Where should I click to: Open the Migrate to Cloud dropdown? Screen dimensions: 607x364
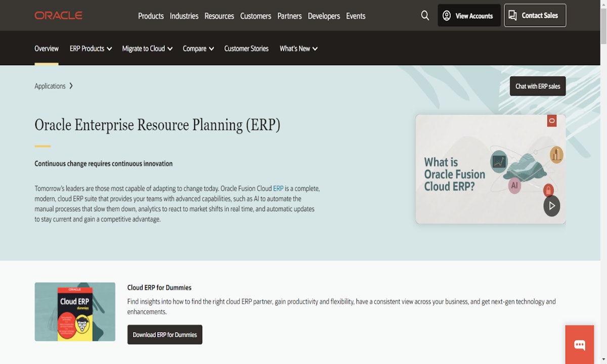[x=147, y=49]
